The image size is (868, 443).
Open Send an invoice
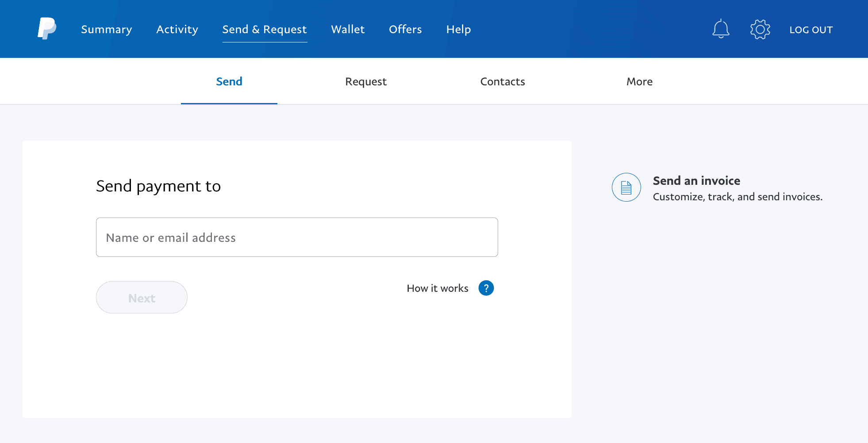(696, 180)
